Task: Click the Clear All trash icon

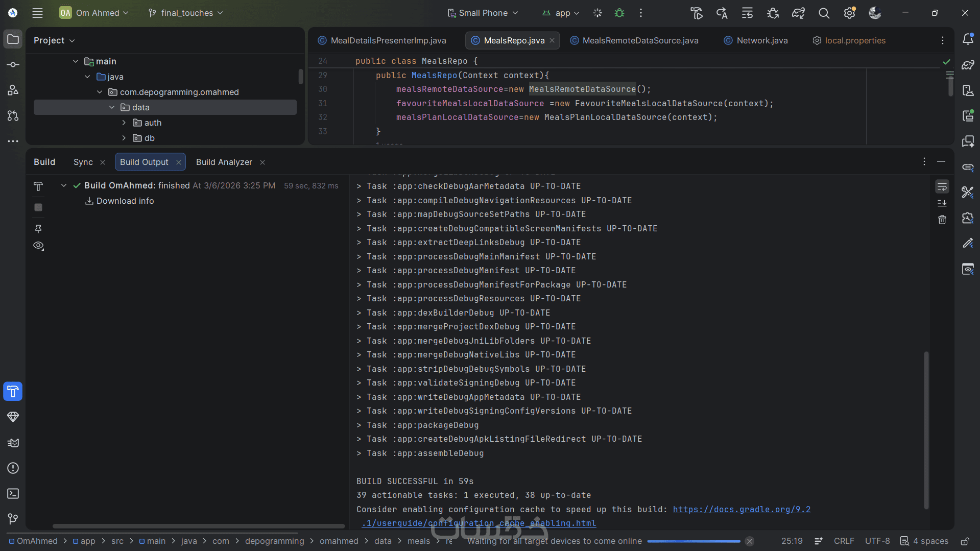Action: [x=942, y=220]
